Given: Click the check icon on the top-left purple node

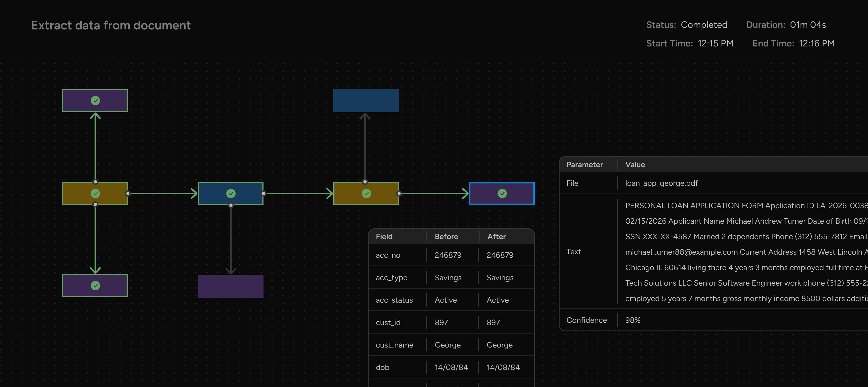Looking at the screenshot, I should [95, 100].
